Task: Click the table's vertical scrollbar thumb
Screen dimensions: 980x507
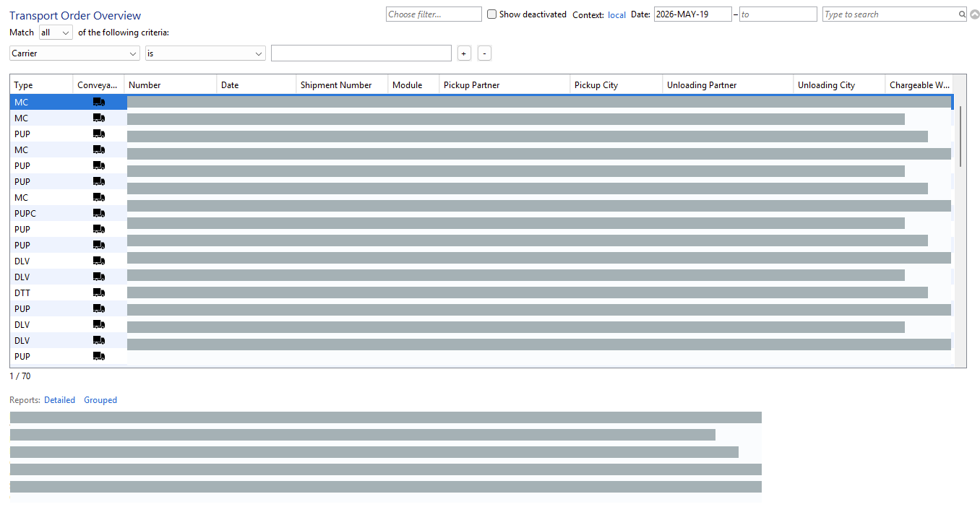Action: coord(960,136)
